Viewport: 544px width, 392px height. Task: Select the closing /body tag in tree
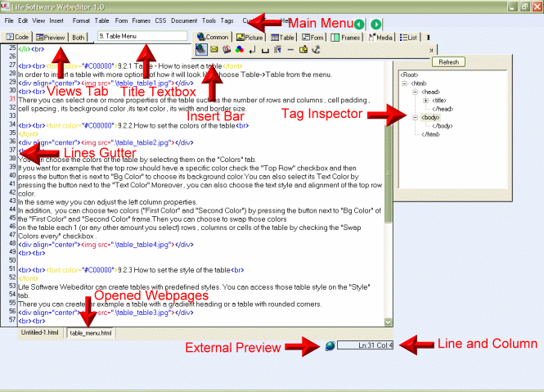[443, 126]
